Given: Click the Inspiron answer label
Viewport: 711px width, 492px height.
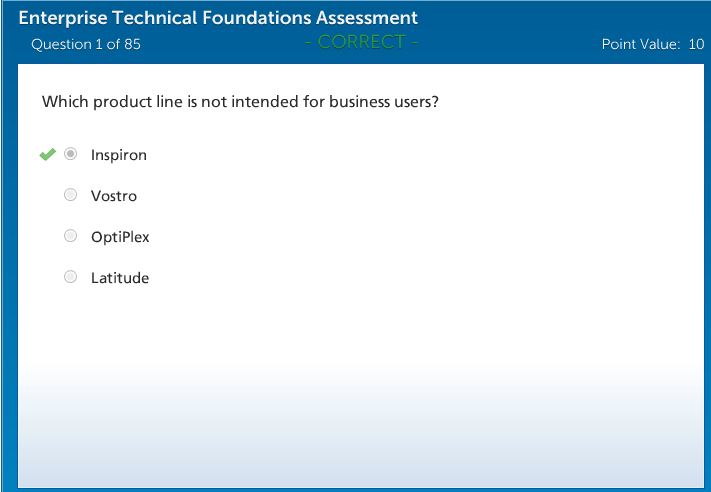Looking at the screenshot, I should pyautogui.click(x=118, y=155).
